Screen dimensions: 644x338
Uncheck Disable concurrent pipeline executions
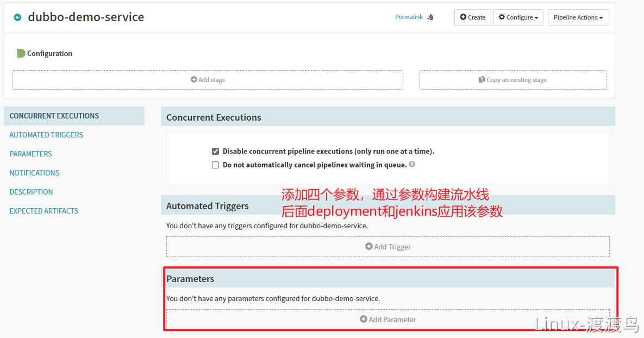[215, 151]
